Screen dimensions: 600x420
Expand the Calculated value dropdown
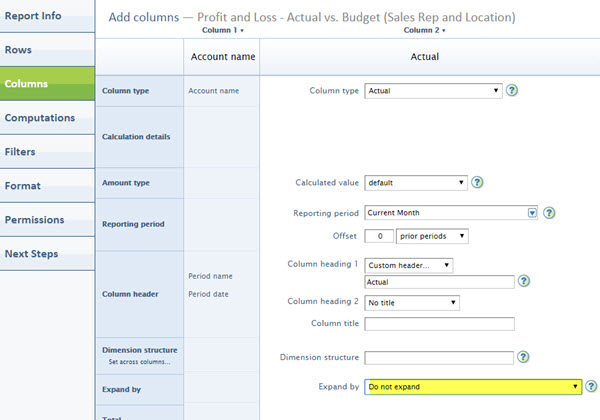click(x=416, y=183)
